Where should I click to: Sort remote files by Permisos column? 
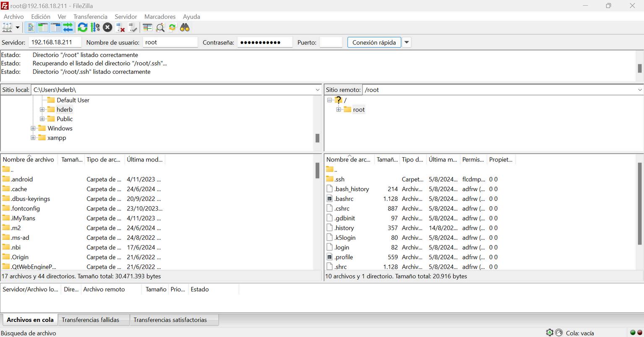tap(473, 159)
